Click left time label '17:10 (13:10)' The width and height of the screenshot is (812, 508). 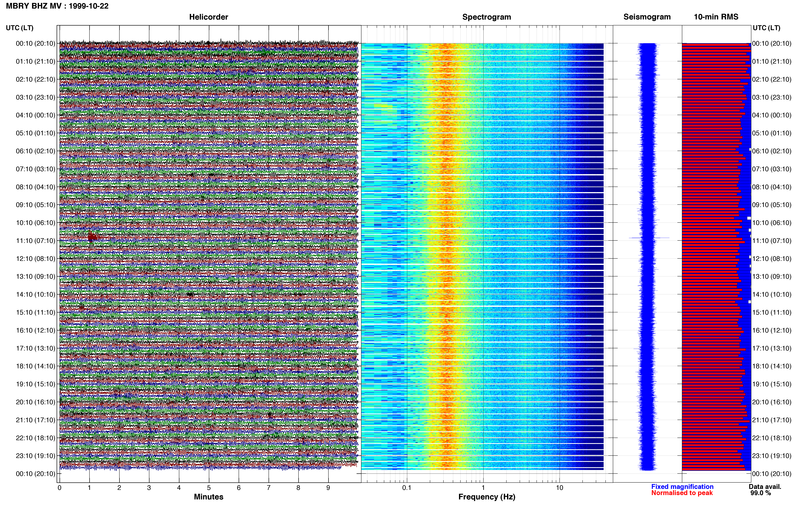36,348
